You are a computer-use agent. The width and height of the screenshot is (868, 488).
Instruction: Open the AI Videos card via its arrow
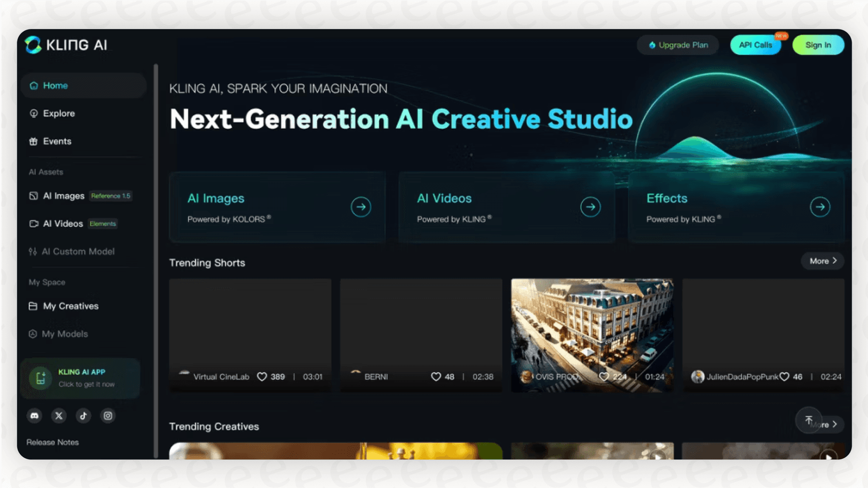tap(591, 207)
